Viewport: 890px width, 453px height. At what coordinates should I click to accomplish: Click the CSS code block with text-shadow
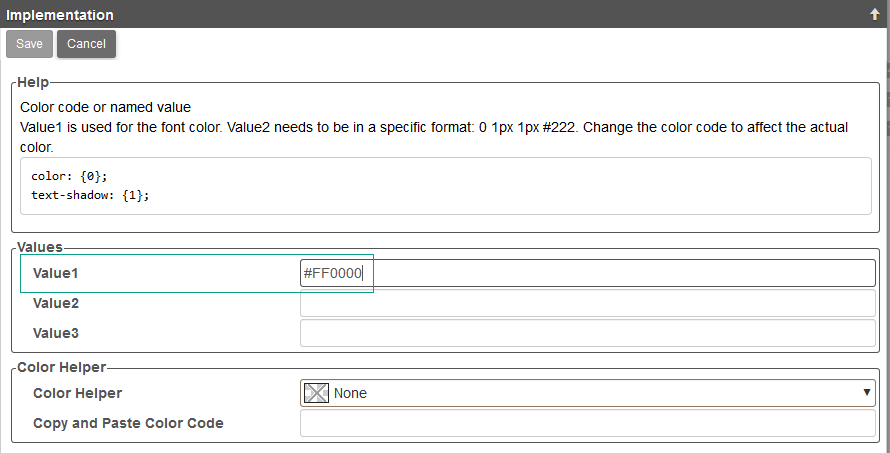(x=445, y=185)
